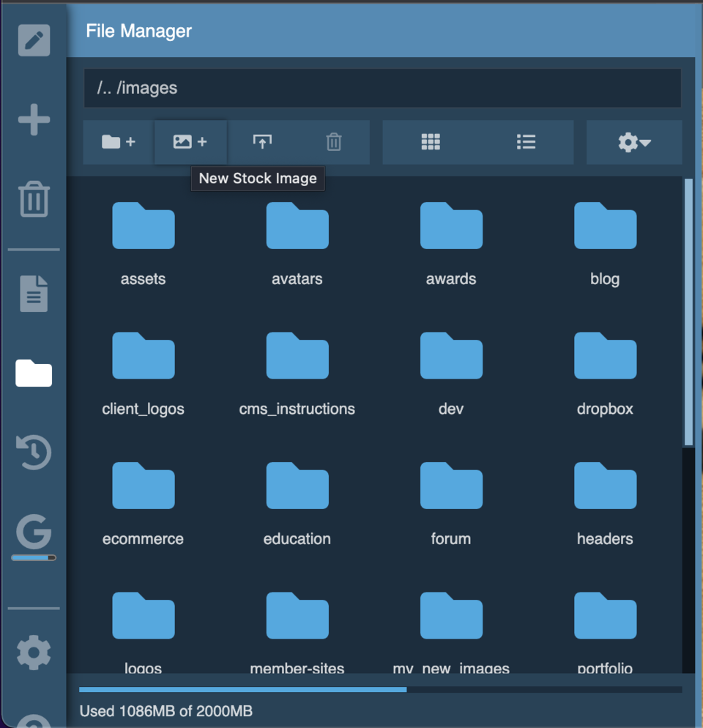The image size is (703, 728).
Task: Expand the gear settings dropdown
Action: coord(634,142)
